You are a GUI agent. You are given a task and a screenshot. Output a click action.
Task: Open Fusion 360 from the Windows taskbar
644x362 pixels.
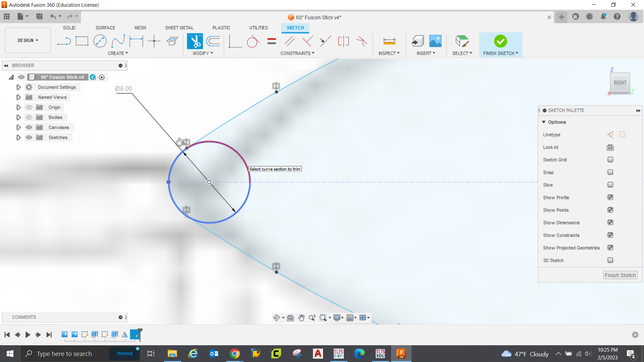tap(401, 354)
